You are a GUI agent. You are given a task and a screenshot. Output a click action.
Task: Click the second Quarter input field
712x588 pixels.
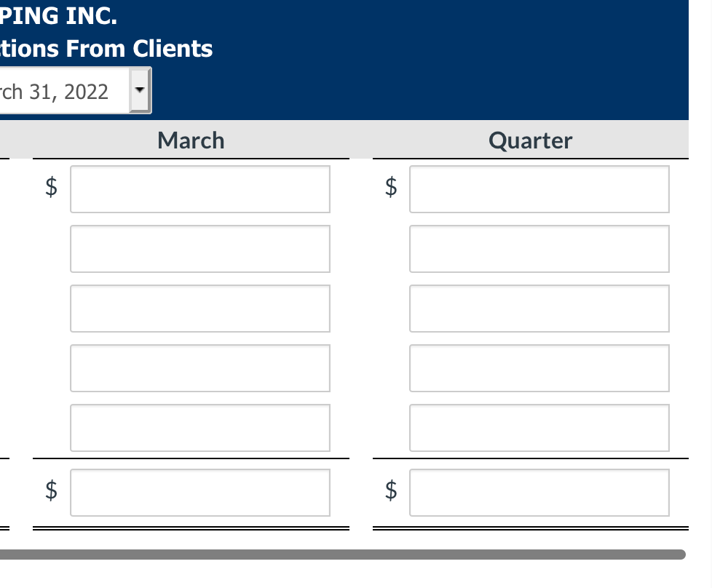click(x=539, y=249)
